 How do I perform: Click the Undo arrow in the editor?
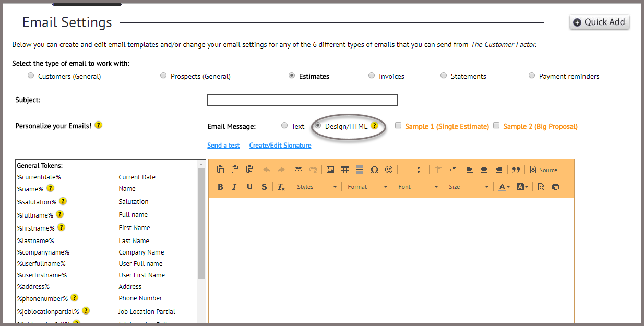point(267,170)
